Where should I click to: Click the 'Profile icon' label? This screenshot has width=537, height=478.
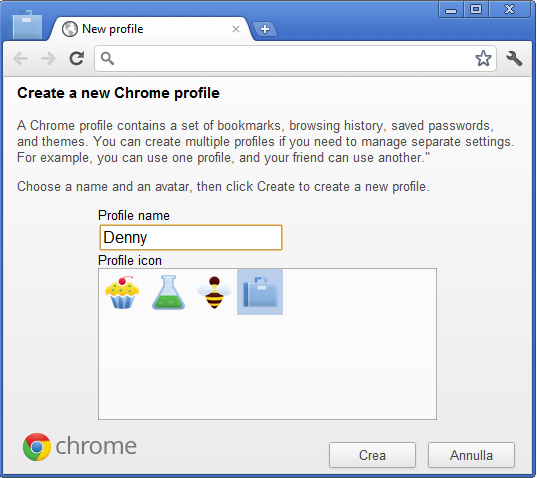click(130, 261)
